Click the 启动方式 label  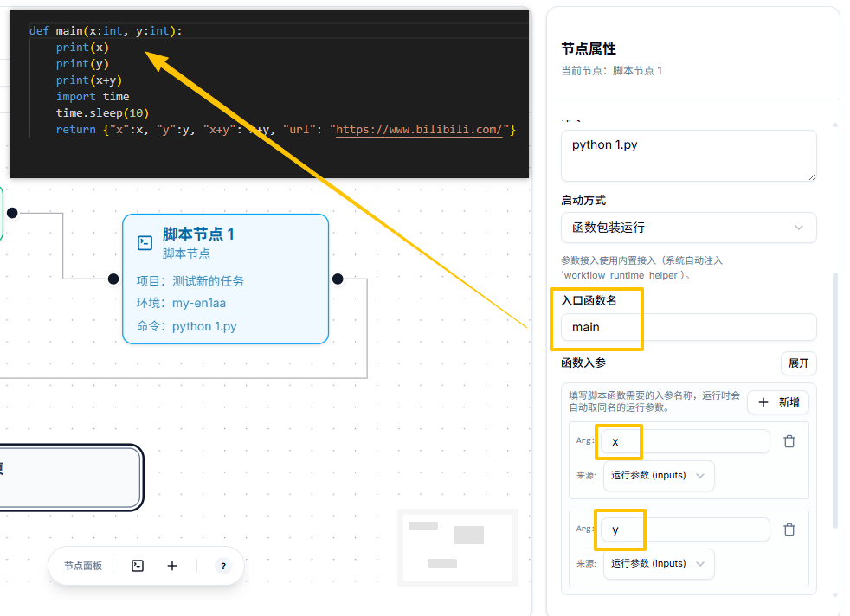pyautogui.click(x=583, y=201)
